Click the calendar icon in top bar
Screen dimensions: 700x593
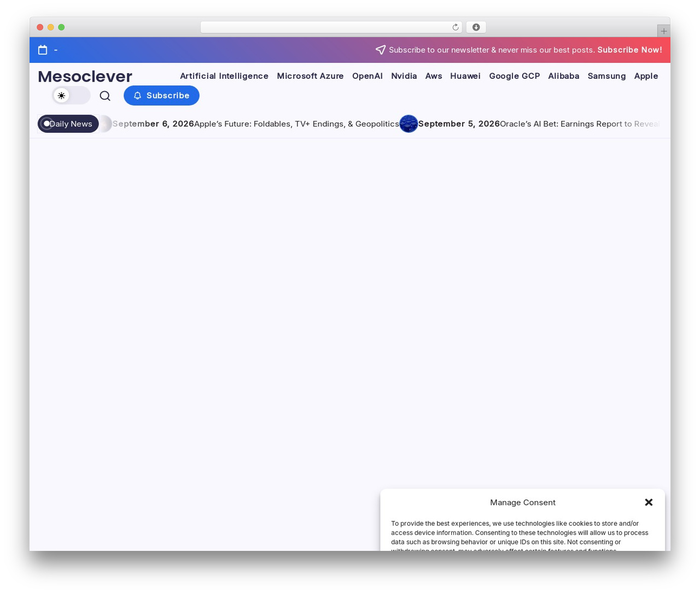pos(43,50)
